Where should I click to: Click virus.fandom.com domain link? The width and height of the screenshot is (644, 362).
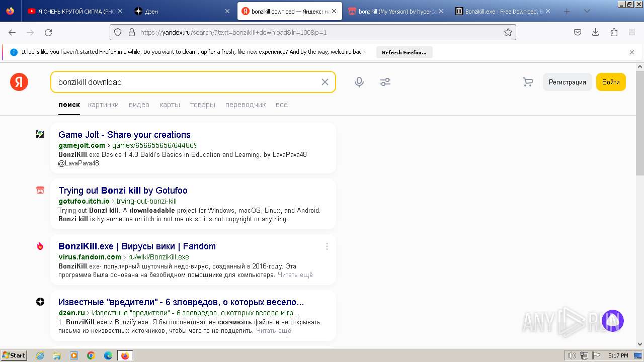click(90, 257)
